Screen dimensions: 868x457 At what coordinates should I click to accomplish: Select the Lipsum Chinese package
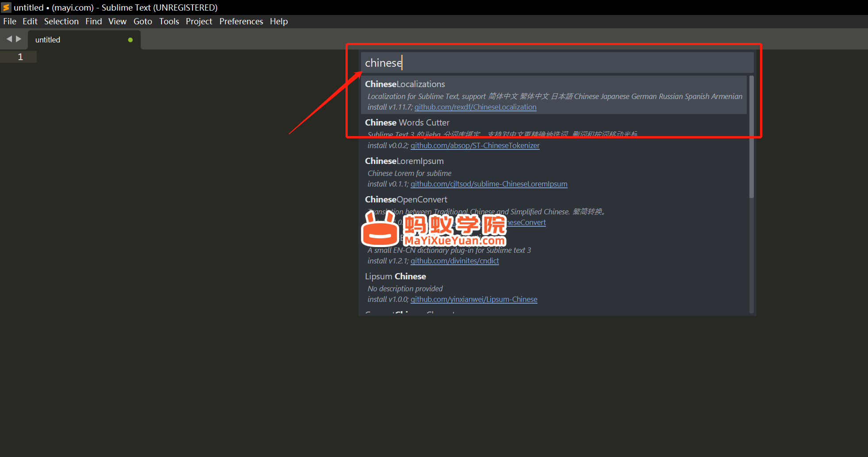[554, 287]
